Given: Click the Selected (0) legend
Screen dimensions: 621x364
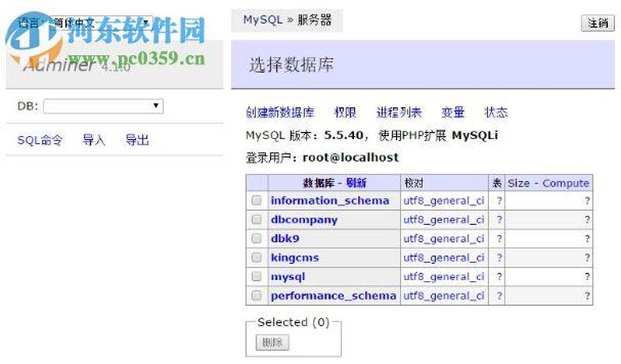Looking at the screenshot, I should (293, 322).
